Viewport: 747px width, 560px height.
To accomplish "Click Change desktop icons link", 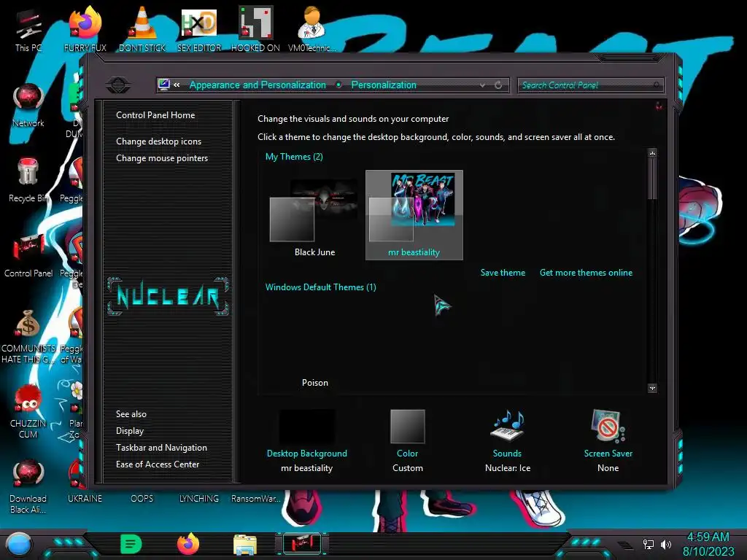I will click(x=158, y=141).
